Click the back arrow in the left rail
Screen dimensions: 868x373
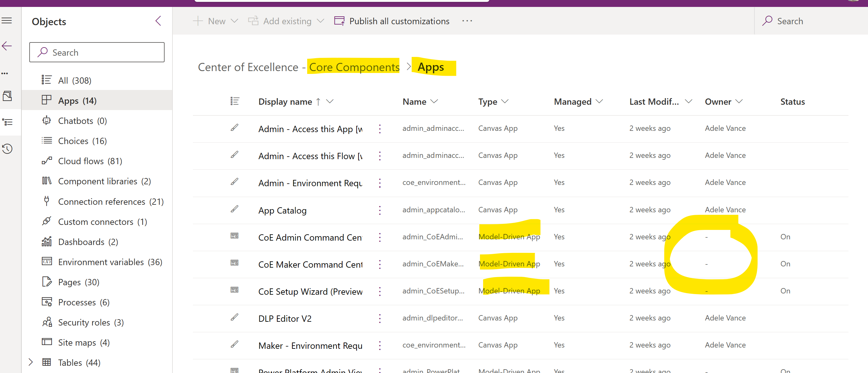point(7,46)
